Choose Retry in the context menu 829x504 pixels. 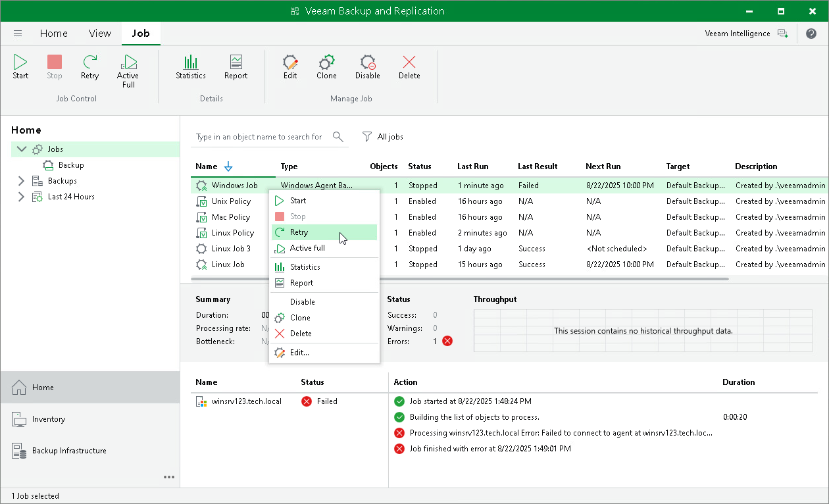click(324, 232)
